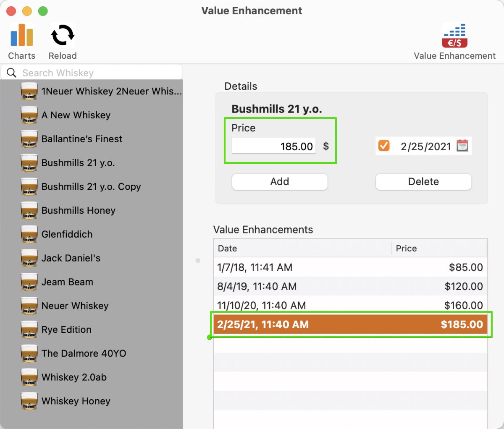The height and width of the screenshot is (429, 504).
Task: Select the 8/4/19, 11:40 AM row
Action: coord(350,286)
